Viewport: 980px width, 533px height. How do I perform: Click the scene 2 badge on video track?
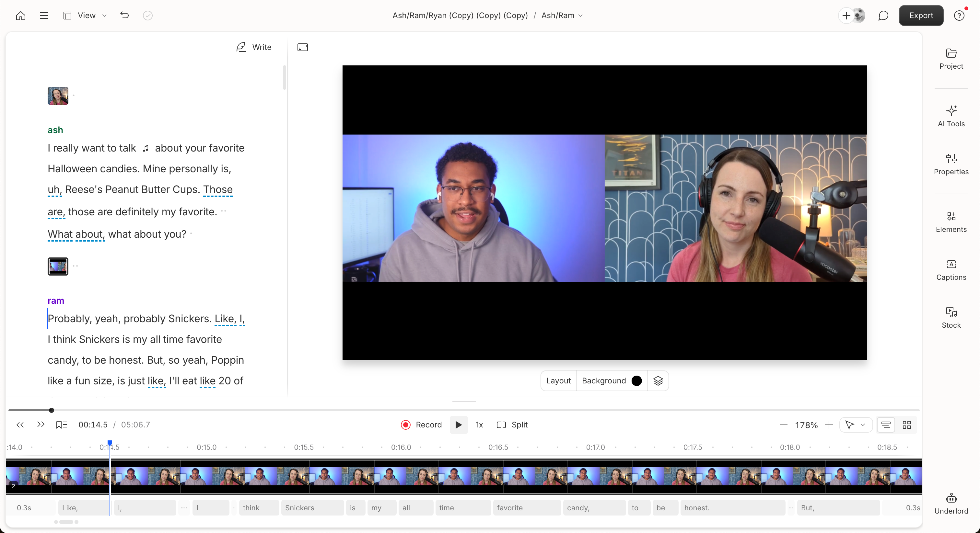13,486
